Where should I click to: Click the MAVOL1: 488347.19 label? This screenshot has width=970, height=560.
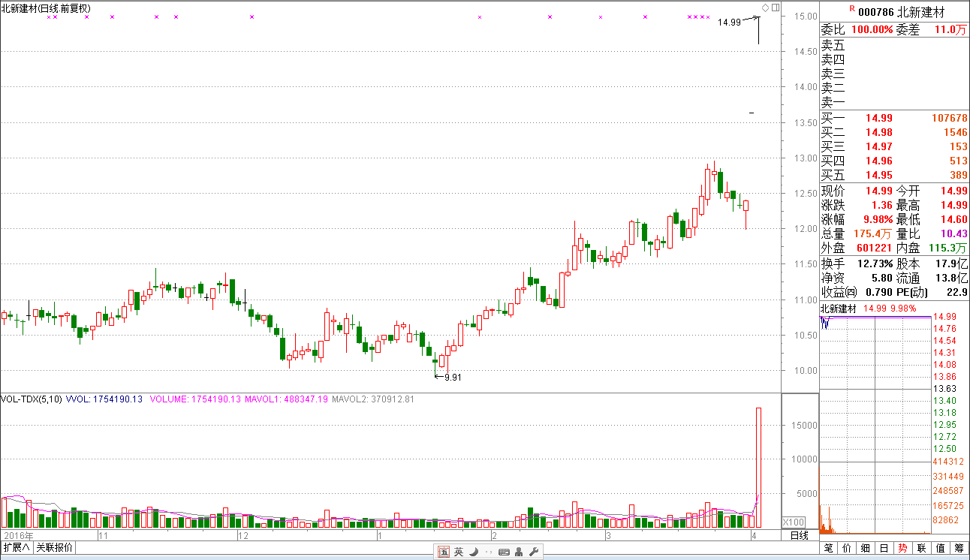(x=287, y=399)
